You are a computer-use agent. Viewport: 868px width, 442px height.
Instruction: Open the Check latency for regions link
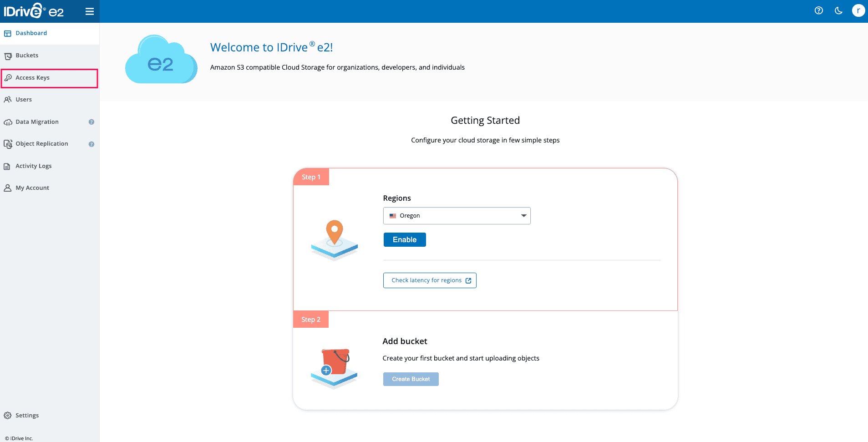(x=429, y=280)
